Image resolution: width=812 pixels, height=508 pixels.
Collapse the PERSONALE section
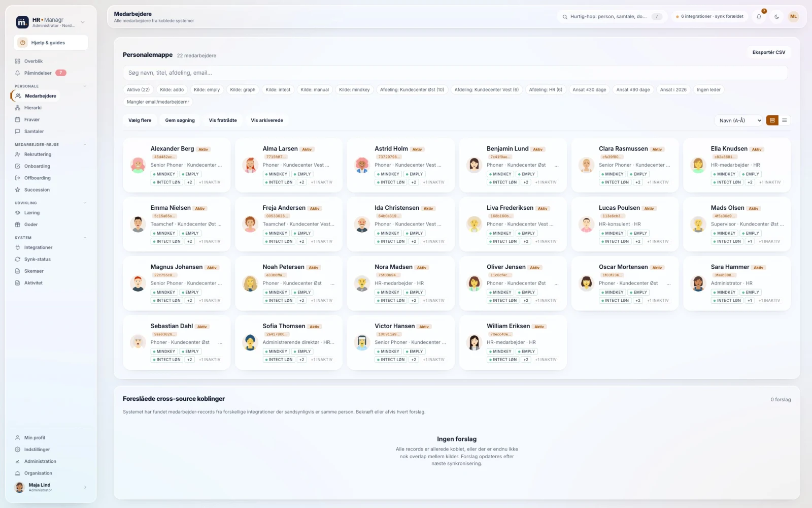[85, 86]
